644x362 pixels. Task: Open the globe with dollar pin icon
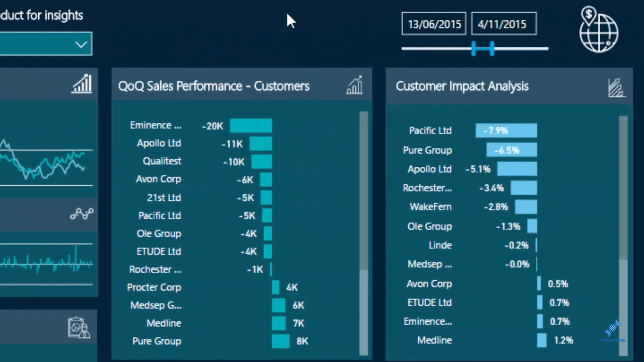pos(598,29)
